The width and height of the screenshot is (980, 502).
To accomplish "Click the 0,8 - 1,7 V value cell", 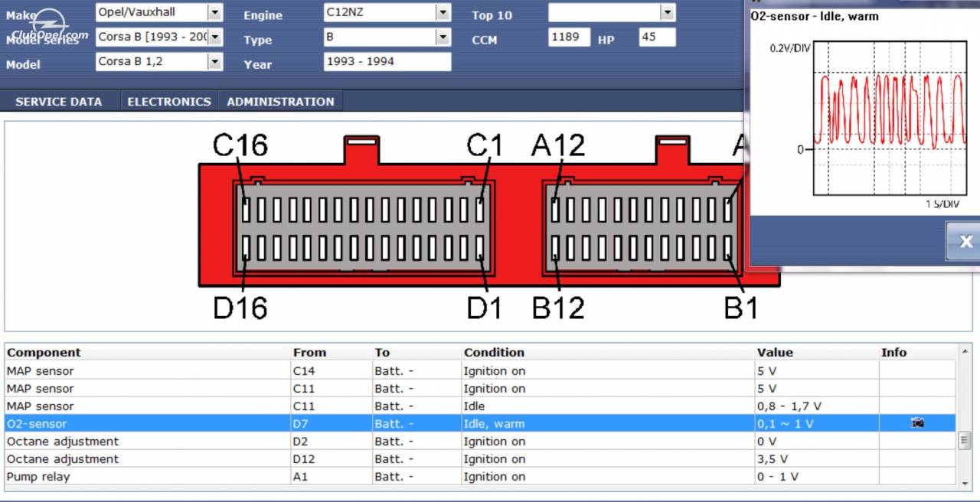I will (817, 406).
